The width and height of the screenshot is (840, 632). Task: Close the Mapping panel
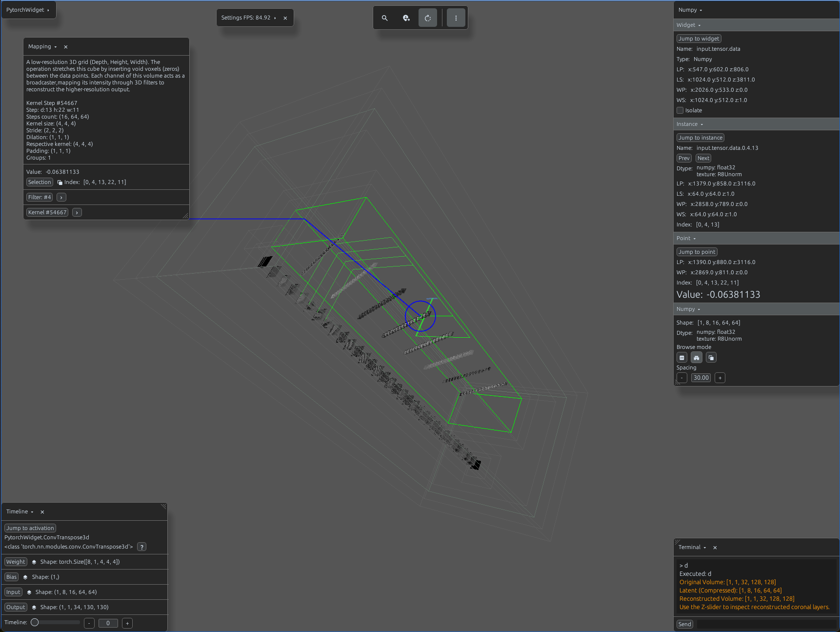coord(66,47)
